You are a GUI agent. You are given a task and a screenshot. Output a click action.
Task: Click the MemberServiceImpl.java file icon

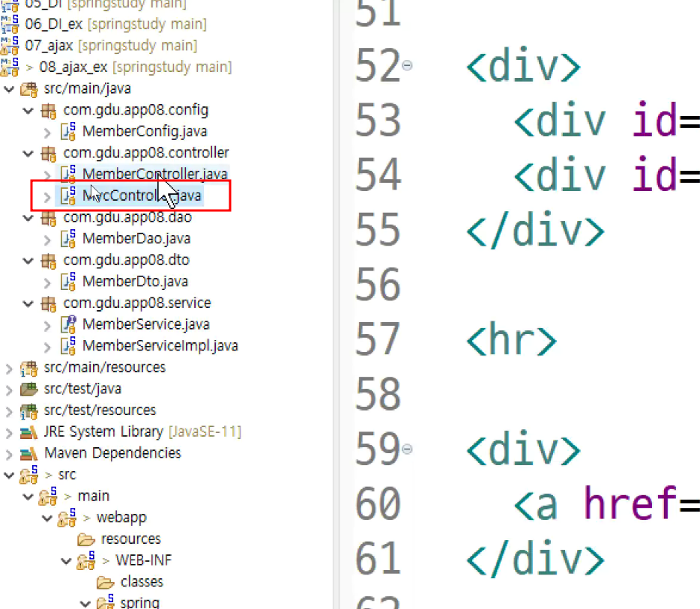(68, 346)
